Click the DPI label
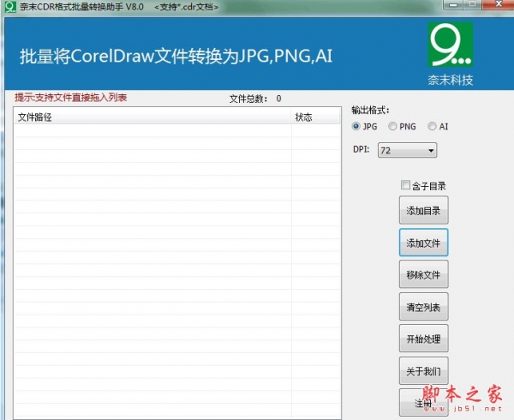Screen dimensions: 514x420 (x=362, y=149)
